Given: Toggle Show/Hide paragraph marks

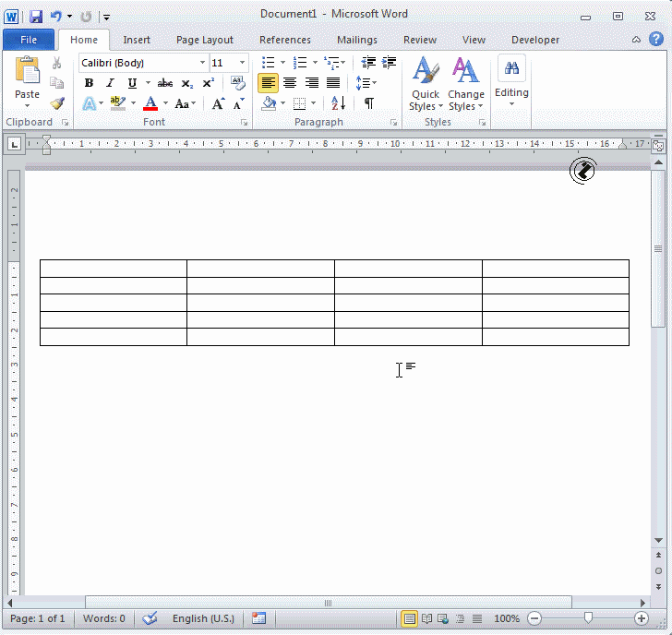Looking at the screenshot, I should [368, 103].
